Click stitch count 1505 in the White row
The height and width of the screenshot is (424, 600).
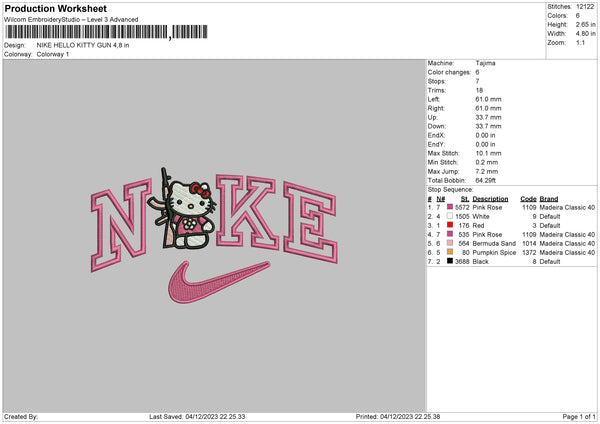tap(462, 217)
